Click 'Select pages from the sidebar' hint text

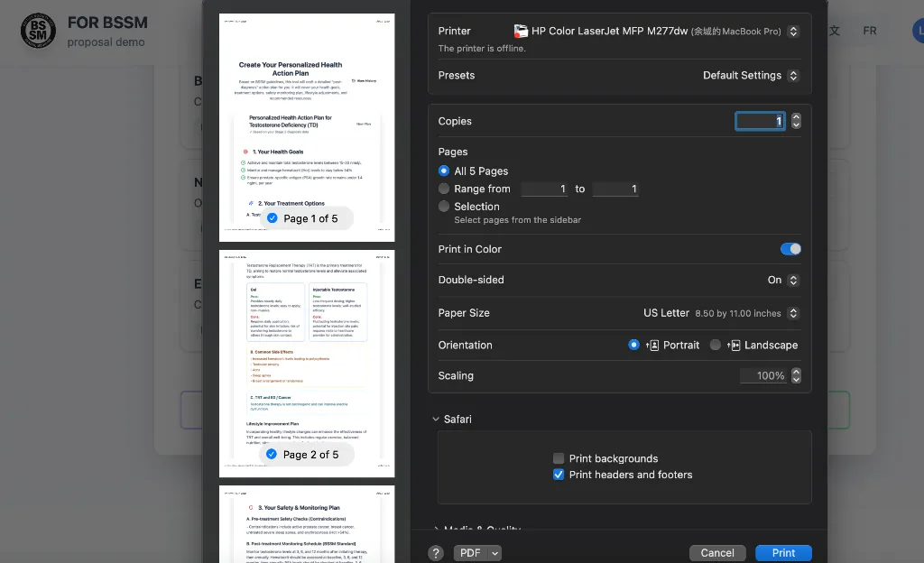coord(517,219)
